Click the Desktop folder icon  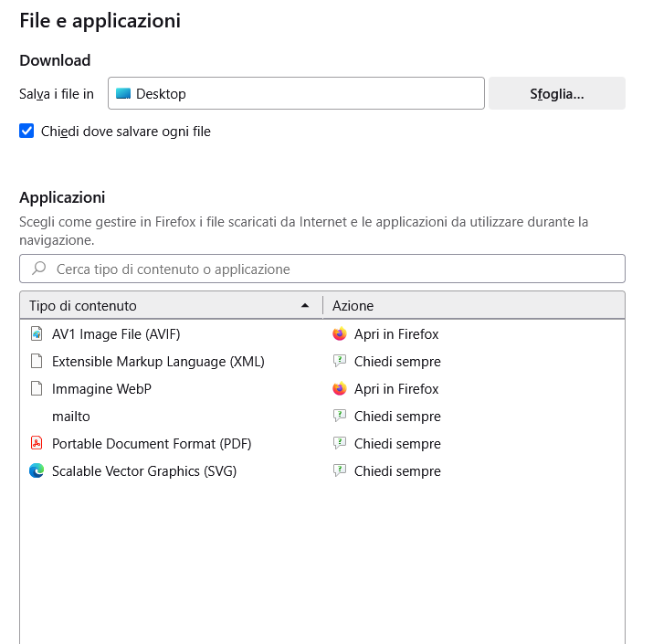click(x=123, y=93)
